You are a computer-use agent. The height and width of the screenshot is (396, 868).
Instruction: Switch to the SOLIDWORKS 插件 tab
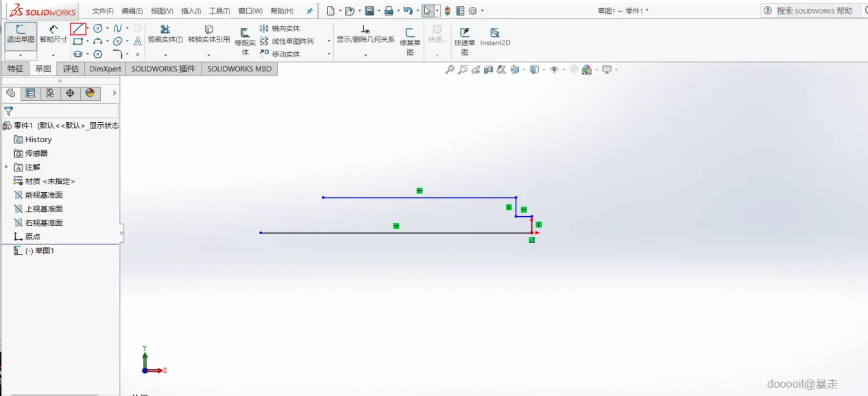[x=163, y=69]
